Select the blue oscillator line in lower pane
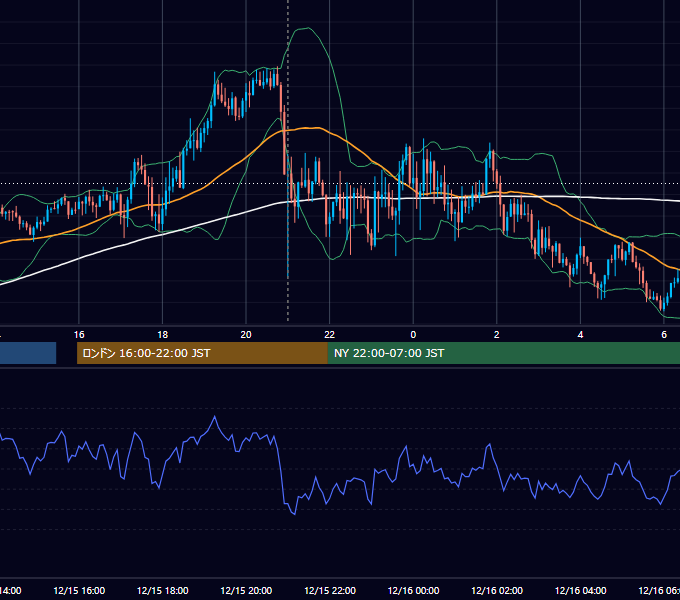Viewport: 680px width, 600px height. pyautogui.click(x=282, y=473)
